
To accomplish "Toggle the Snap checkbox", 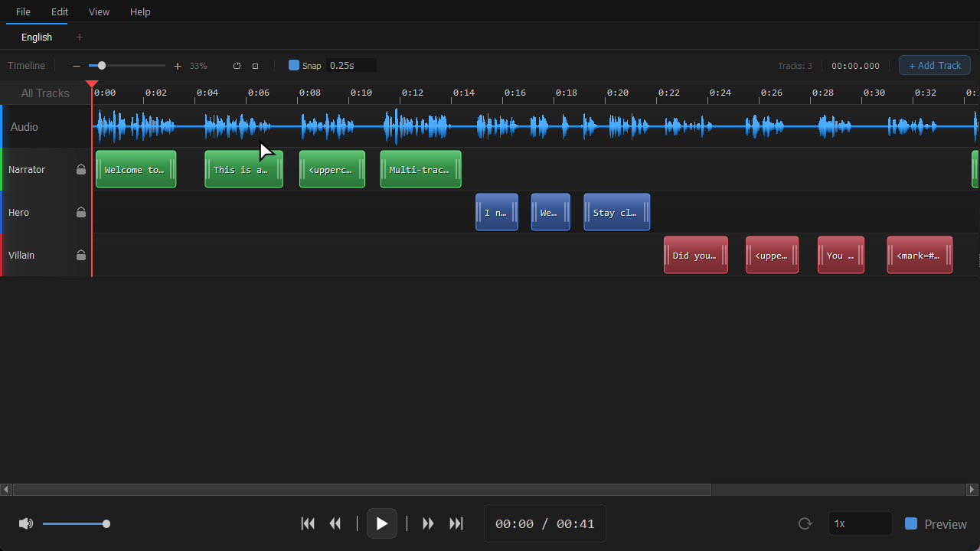I will 294,65.
